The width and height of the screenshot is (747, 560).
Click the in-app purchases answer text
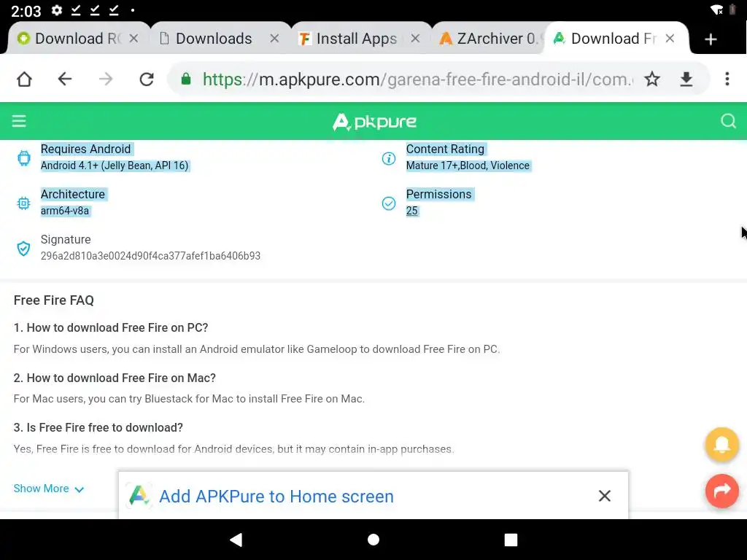click(234, 449)
